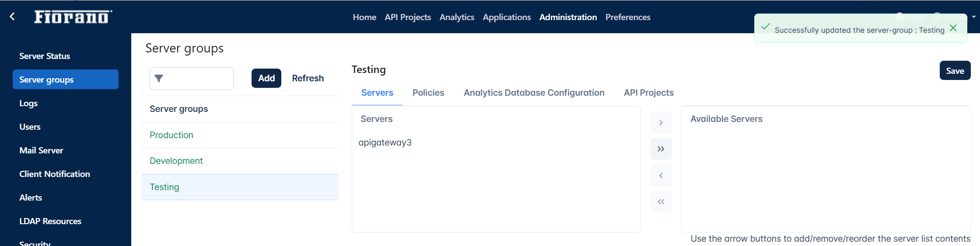Screen dimensions: 980x246
Task: Open Server Status in the sidebar
Action: [45, 56]
